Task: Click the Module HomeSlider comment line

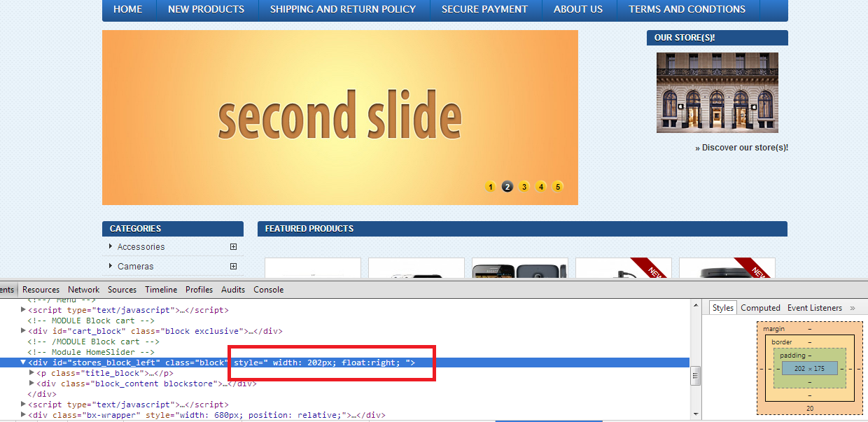Action: point(91,352)
